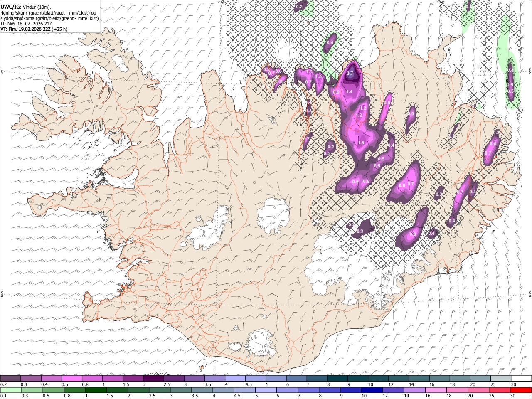Select the purple swatch between 0.3 and 0.4
532x399 pixels.
pyautogui.click(x=31, y=378)
